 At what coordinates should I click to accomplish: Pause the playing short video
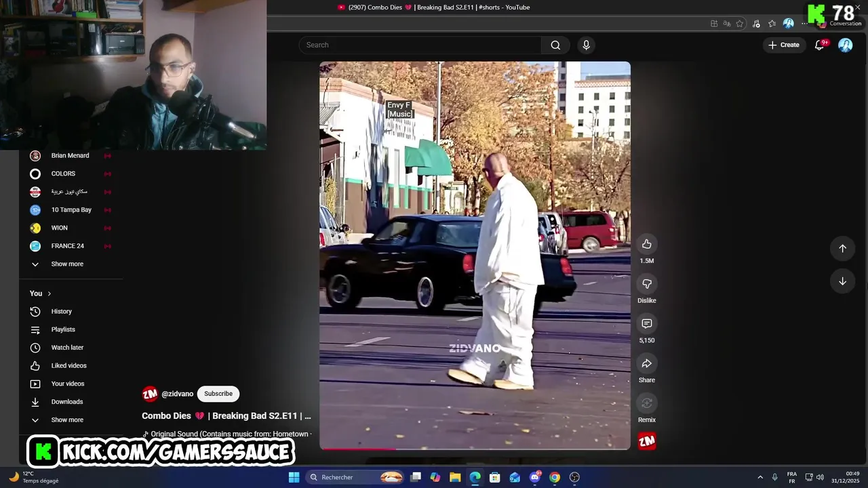pos(475,255)
